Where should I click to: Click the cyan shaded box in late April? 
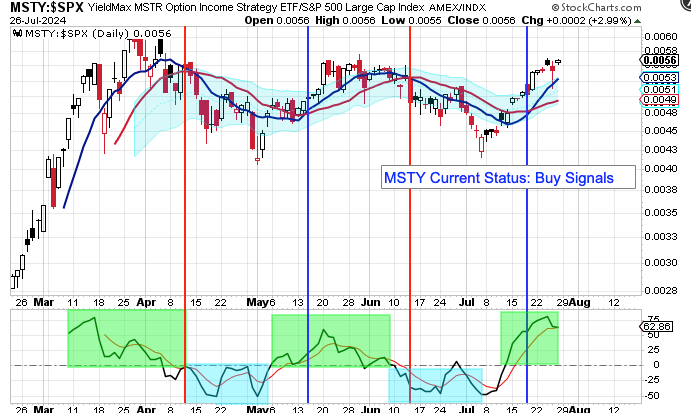pyautogui.click(x=227, y=384)
